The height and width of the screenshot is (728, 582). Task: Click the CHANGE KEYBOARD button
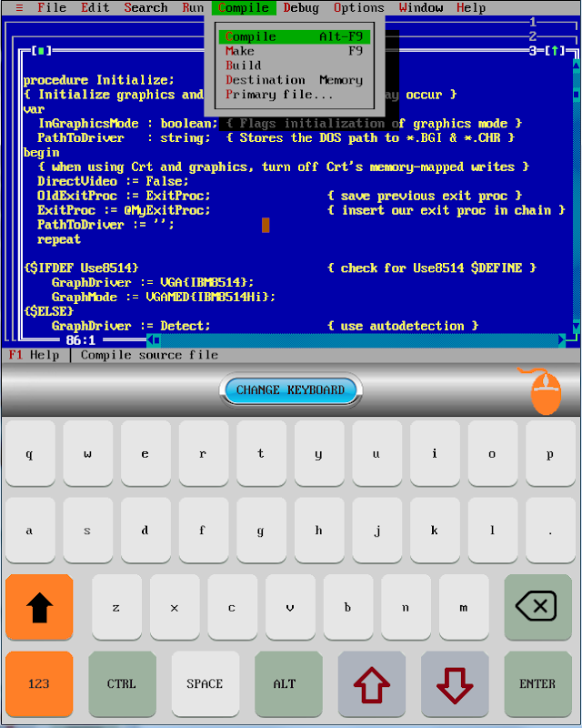tap(290, 390)
